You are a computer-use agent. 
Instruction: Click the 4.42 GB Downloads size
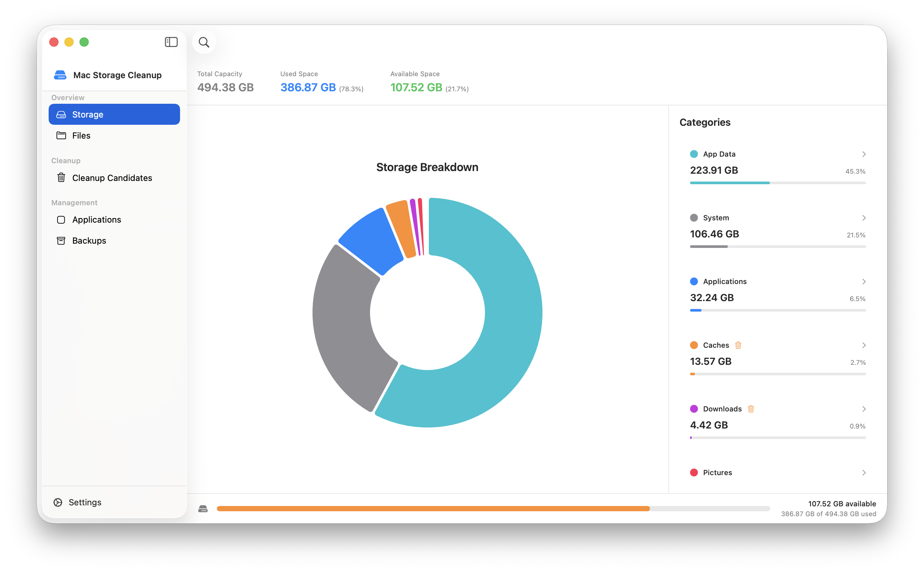(709, 425)
